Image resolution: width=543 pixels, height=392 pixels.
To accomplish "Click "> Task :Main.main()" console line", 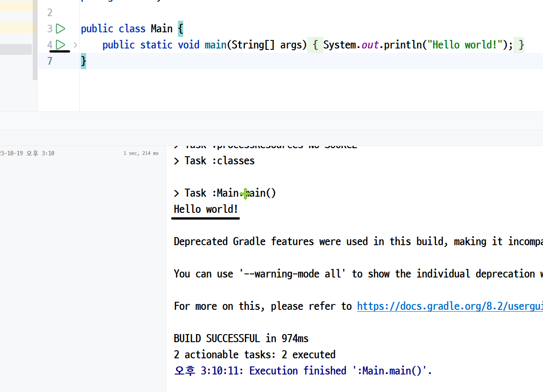I will pos(225,193).
